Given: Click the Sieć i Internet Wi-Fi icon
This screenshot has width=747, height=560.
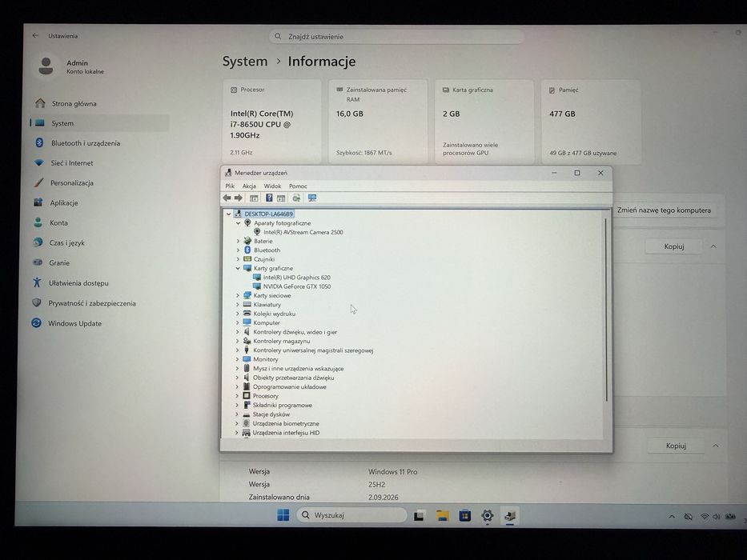Looking at the screenshot, I should [x=39, y=163].
